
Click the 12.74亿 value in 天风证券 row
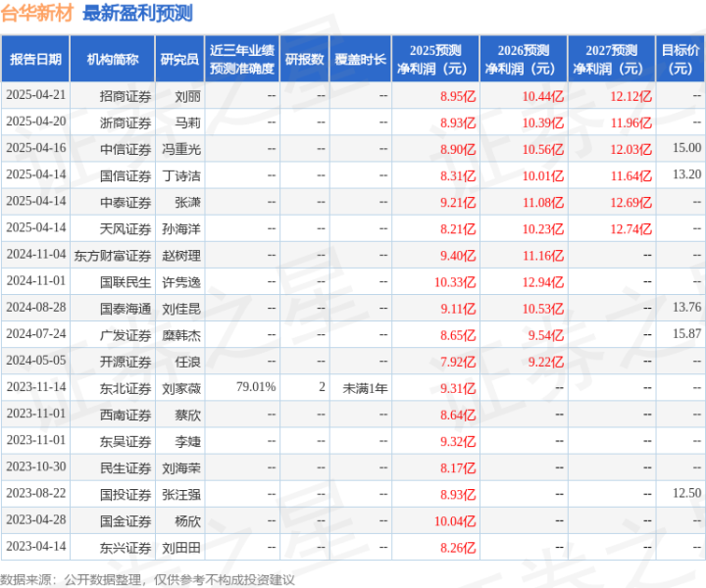[630, 229]
